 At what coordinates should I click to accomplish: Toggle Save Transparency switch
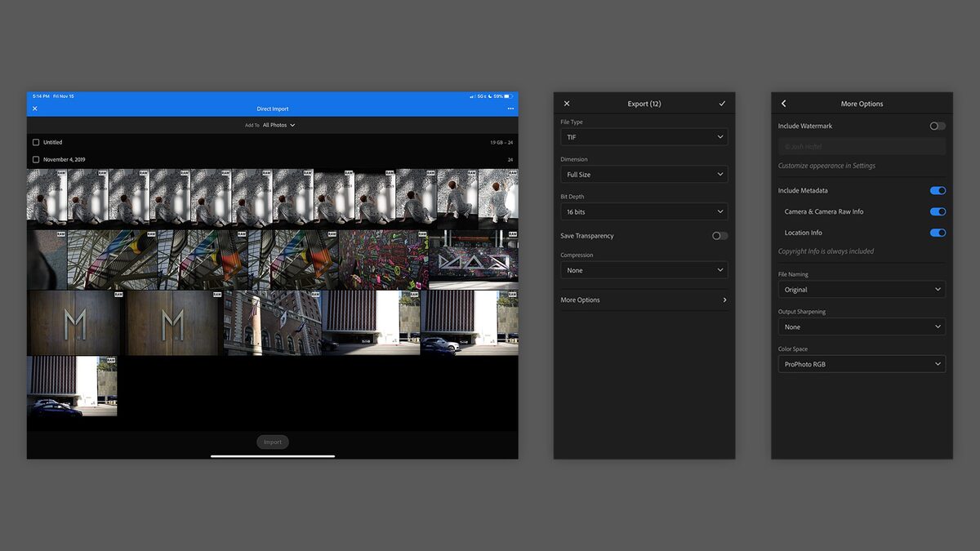tap(719, 236)
